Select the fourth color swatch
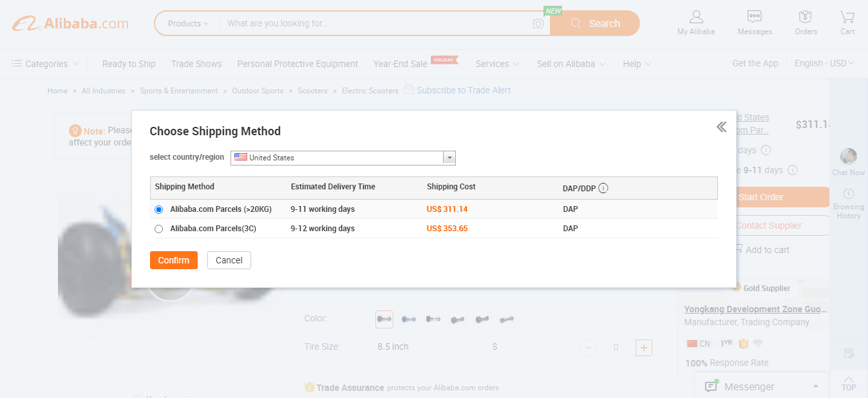Image resolution: width=868 pixels, height=398 pixels. click(457, 319)
